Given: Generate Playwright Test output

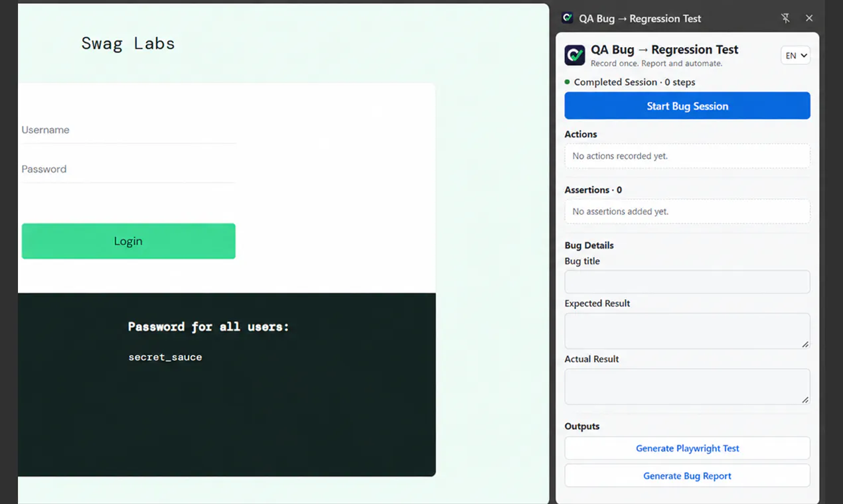Looking at the screenshot, I should [687, 448].
